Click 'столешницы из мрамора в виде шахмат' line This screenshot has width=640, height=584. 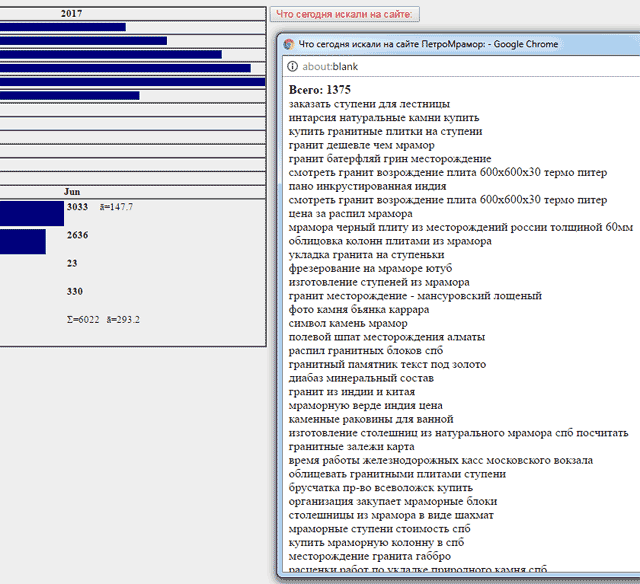tap(391, 515)
